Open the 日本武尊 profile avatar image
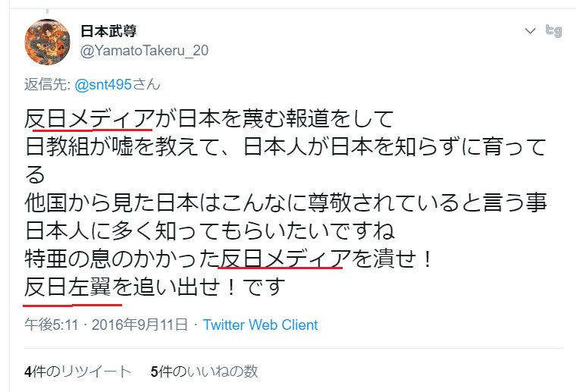This screenshot has width=577, height=392. [x=47, y=42]
